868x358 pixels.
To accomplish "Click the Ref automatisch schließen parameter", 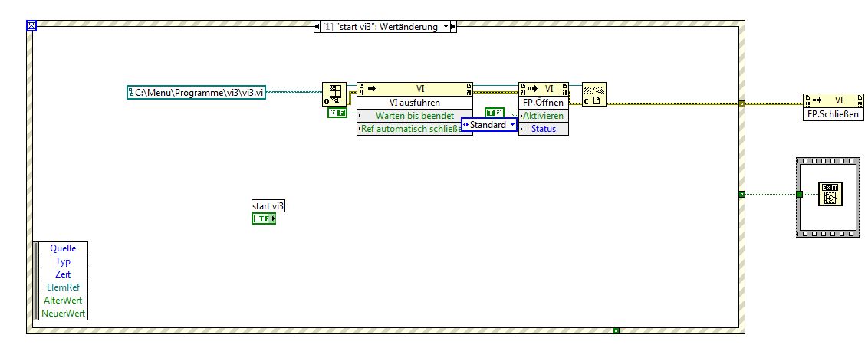I will (x=409, y=129).
